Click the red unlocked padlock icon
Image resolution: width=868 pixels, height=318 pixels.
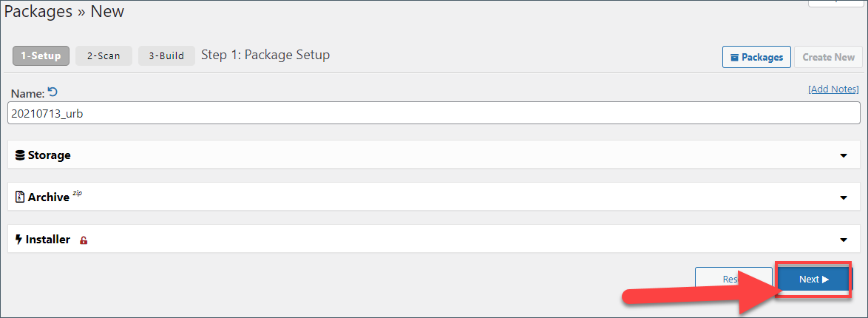[84, 240]
